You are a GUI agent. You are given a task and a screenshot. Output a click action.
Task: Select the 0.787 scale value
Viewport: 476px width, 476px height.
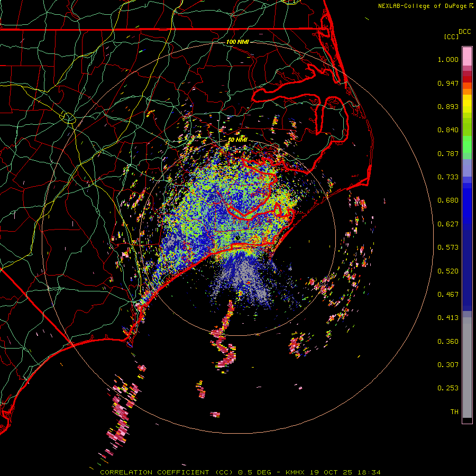point(448,153)
